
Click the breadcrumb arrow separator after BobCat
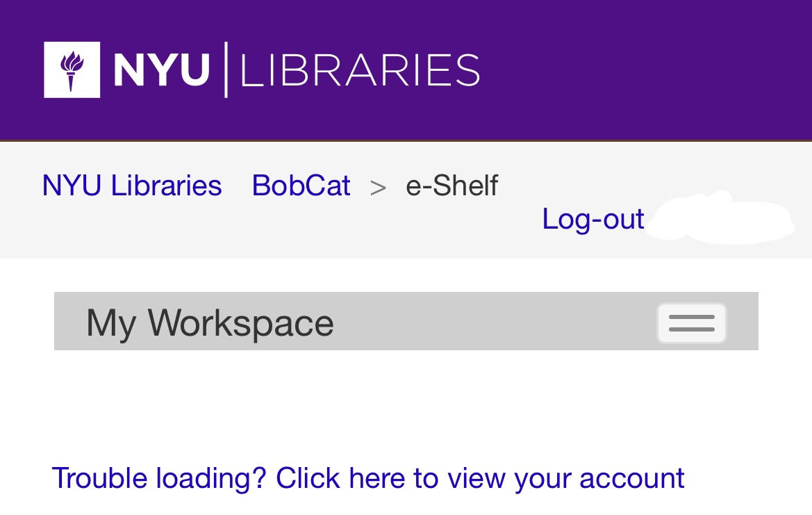click(378, 187)
